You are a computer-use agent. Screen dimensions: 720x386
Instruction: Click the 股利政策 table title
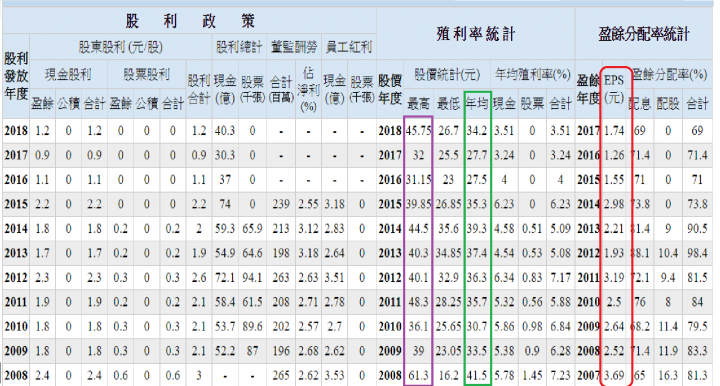(190, 21)
